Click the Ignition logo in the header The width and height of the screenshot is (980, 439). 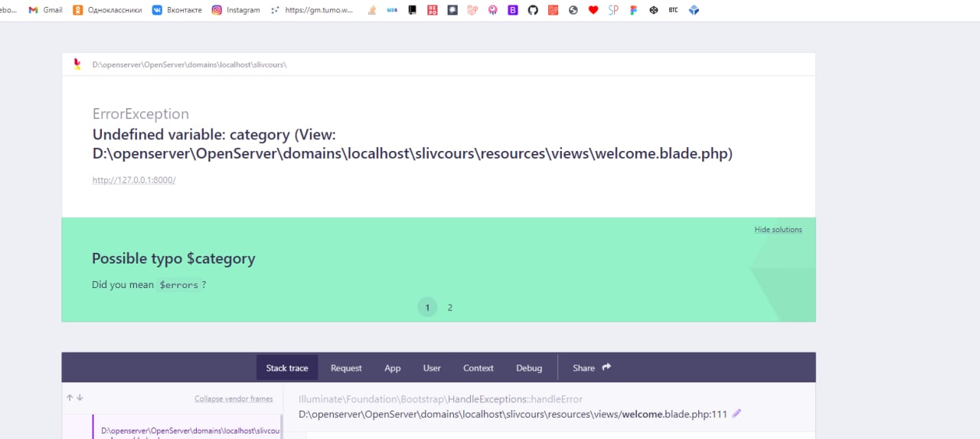(77, 64)
